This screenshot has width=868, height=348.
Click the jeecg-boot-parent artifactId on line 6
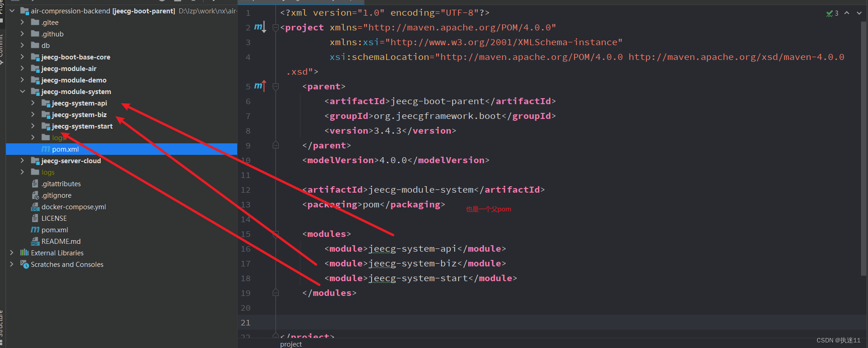(x=437, y=101)
